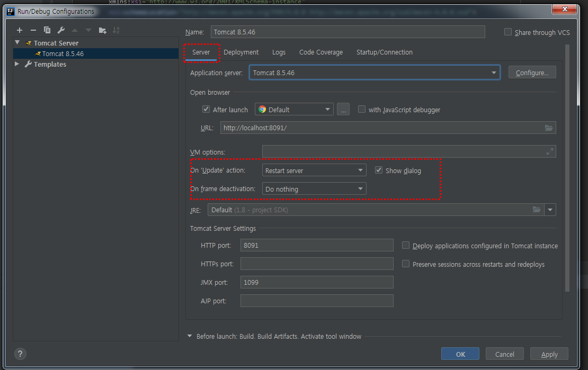Enable Deploy applications configured in Tomcat instance

[405, 245]
